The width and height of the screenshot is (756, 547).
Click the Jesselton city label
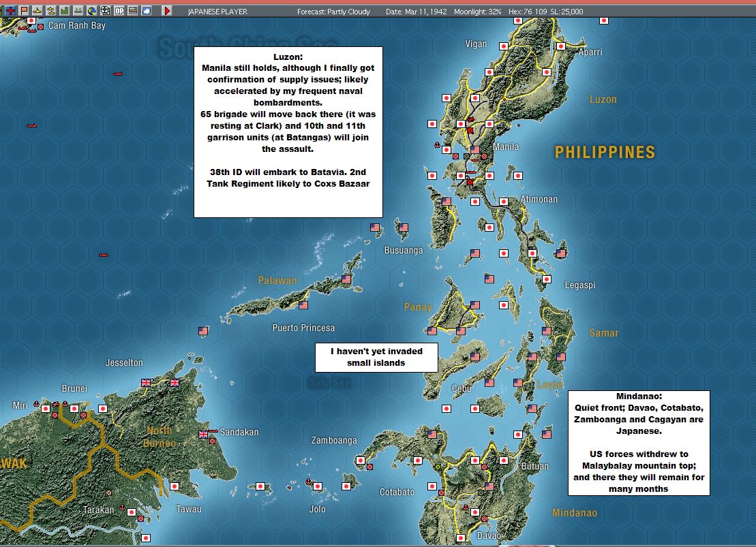coord(124,363)
